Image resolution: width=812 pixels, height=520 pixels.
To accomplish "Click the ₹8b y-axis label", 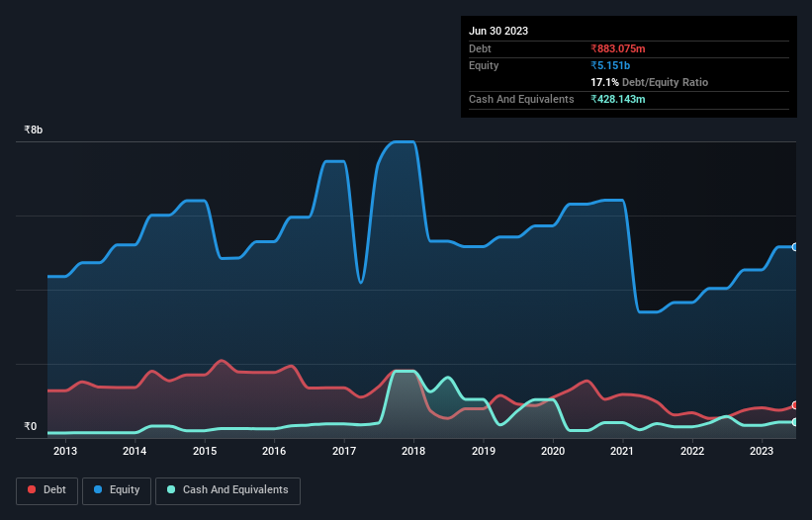I will (x=34, y=130).
